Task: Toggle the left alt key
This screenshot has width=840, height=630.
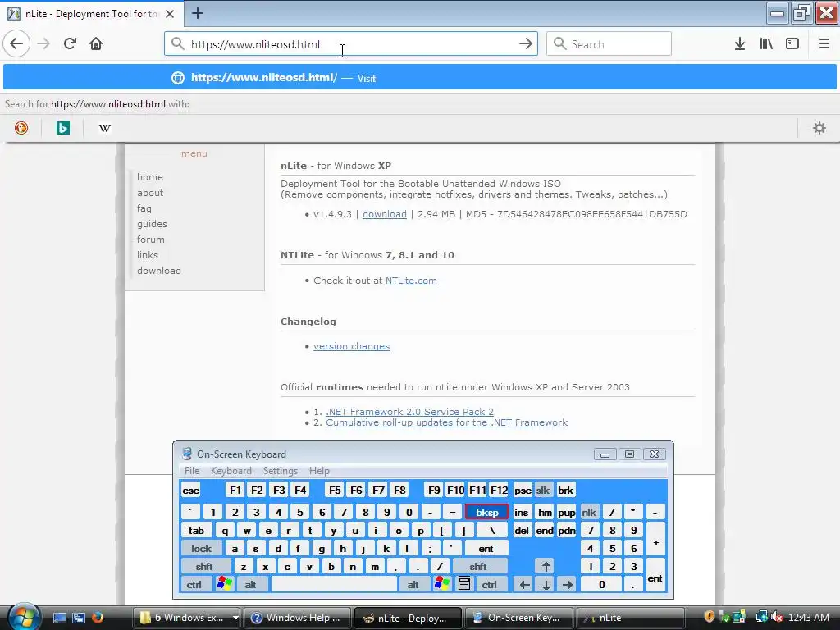Action: point(251,584)
